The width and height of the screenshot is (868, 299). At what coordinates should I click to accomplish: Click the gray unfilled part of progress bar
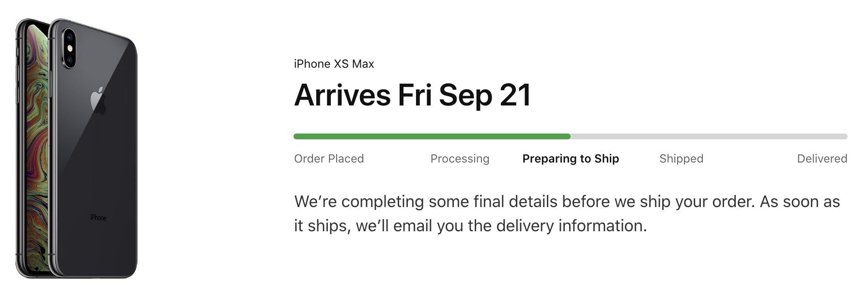[x=707, y=136]
